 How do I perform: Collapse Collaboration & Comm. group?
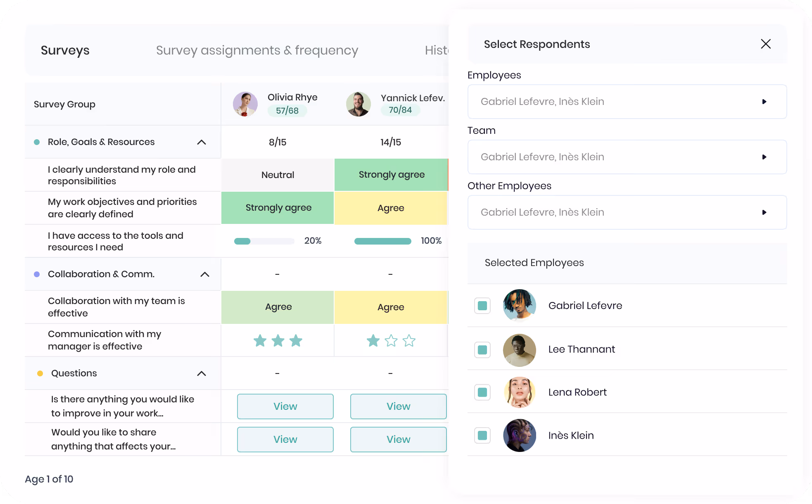click(x=205, y=274)
